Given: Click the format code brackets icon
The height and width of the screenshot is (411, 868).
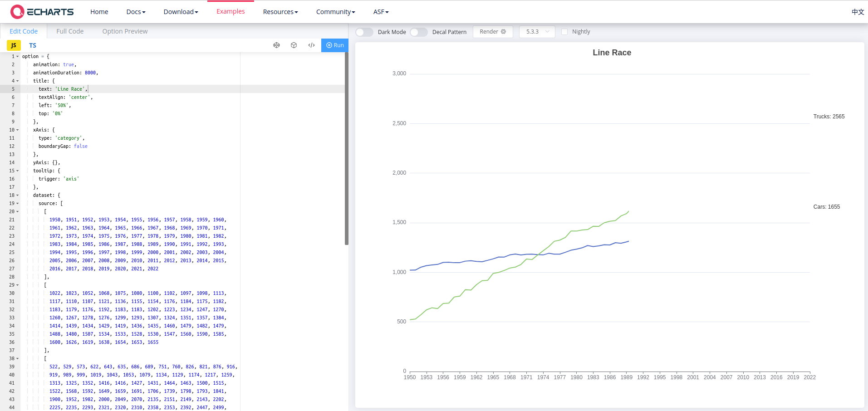Looking at the screenshot, I should point(311,45).
